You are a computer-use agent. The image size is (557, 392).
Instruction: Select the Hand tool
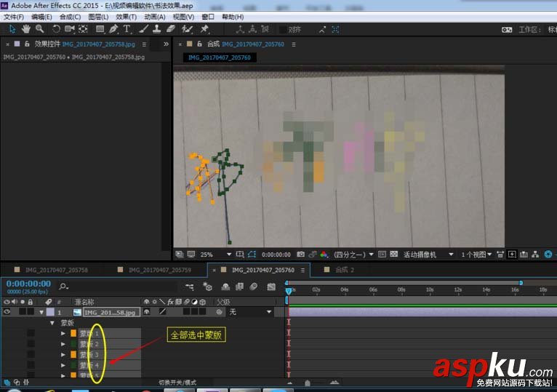click(x=26, y=29)
